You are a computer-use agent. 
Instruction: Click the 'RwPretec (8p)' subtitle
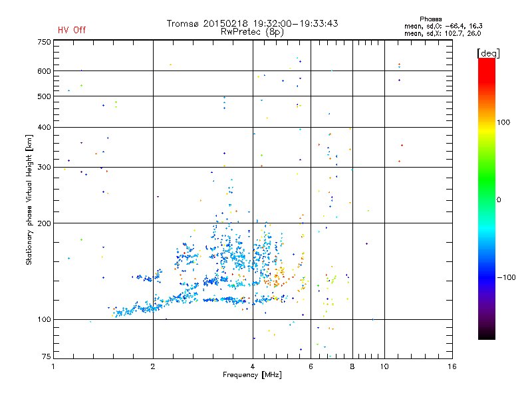[x=252, y=32]
